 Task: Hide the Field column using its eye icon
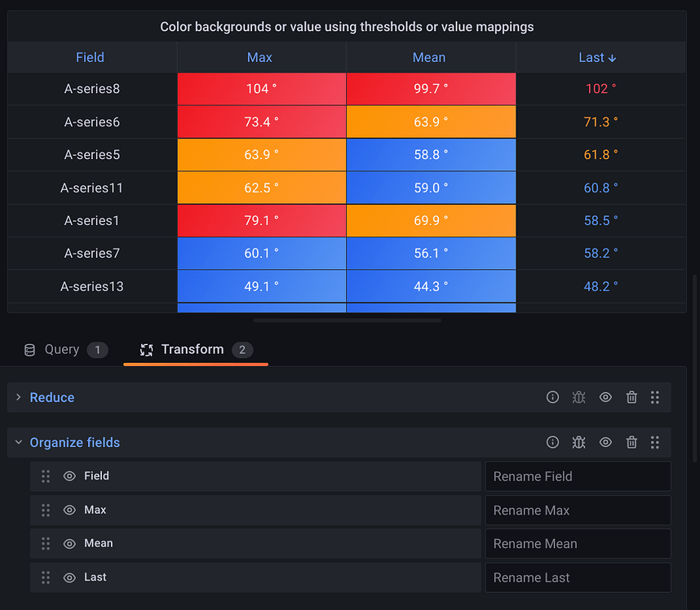coord(69,476)
